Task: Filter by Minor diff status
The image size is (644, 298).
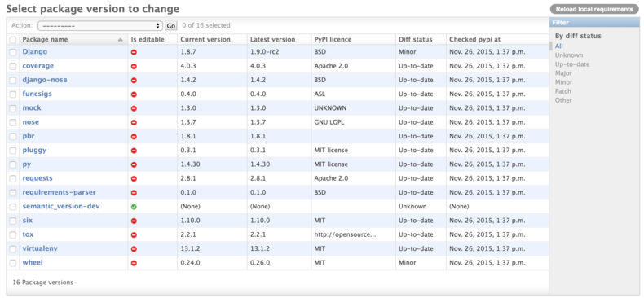Action: (x=563, y=82)
